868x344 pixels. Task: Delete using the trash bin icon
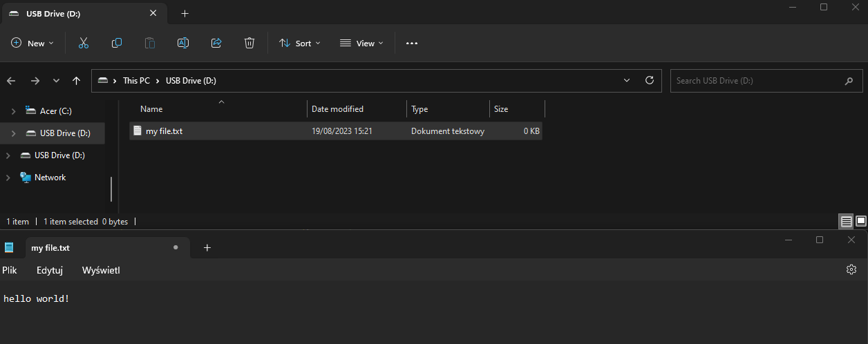point(249,43)
